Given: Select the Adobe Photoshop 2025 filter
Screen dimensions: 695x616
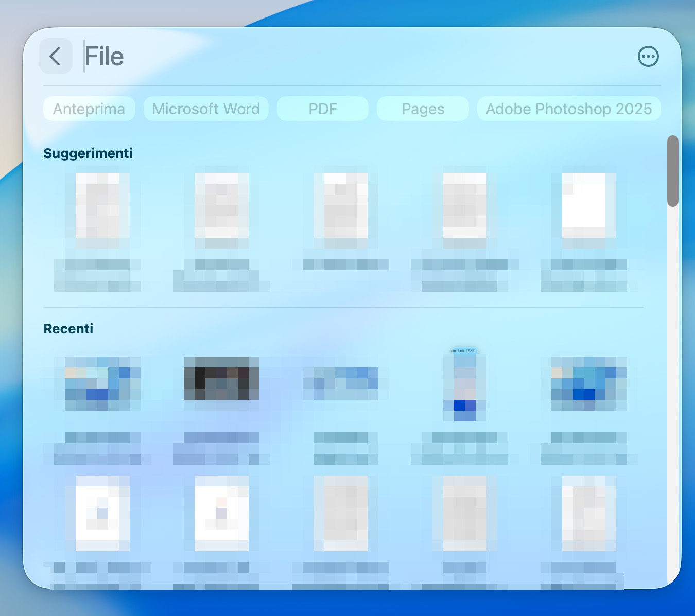Looking at the screenshot, I should pyautogui.click(x=569, y=109).
